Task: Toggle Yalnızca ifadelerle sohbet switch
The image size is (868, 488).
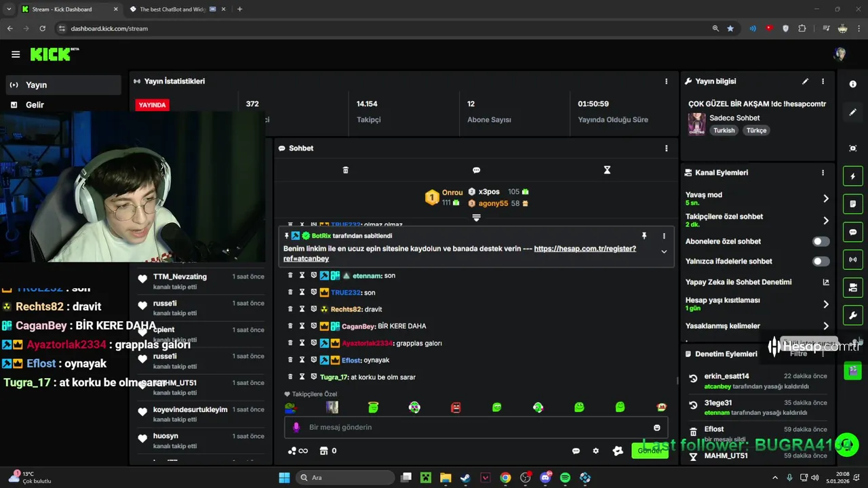Action: coord(821,261)
